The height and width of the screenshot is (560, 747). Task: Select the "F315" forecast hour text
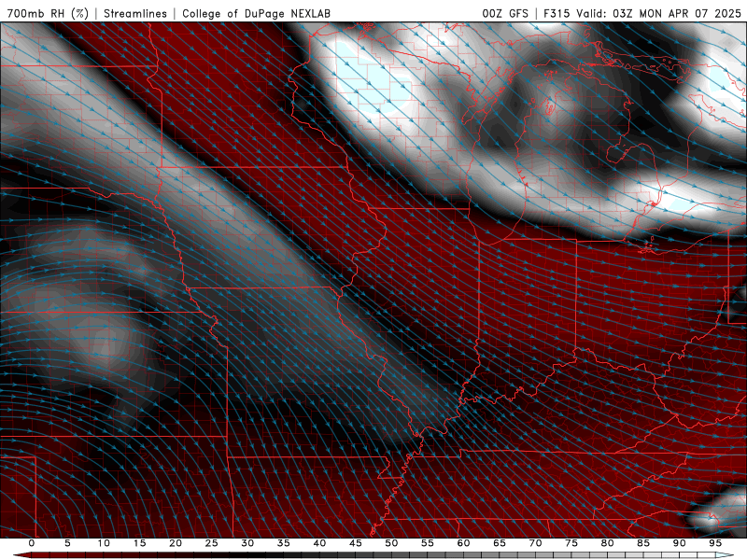(x=557, y=13)
